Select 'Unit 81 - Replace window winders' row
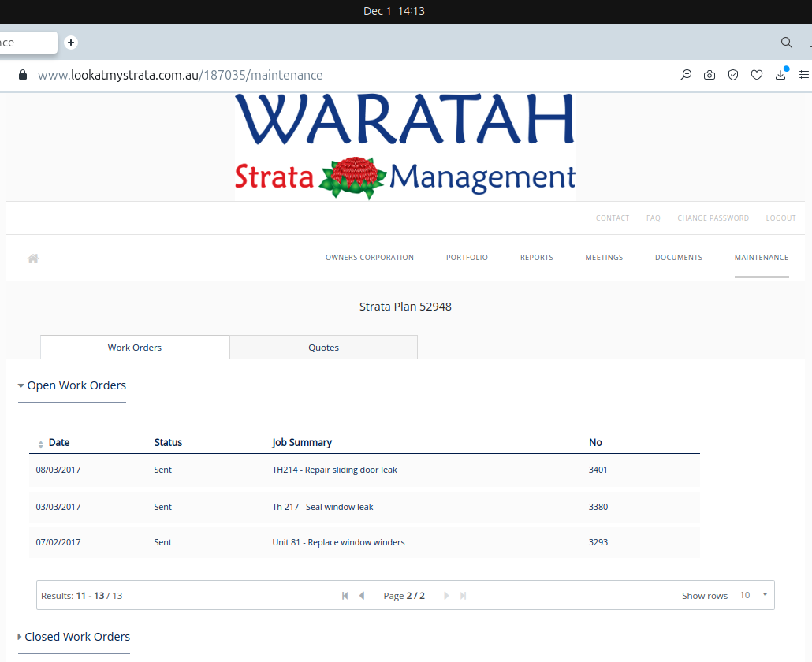 [x=364, y=542]
